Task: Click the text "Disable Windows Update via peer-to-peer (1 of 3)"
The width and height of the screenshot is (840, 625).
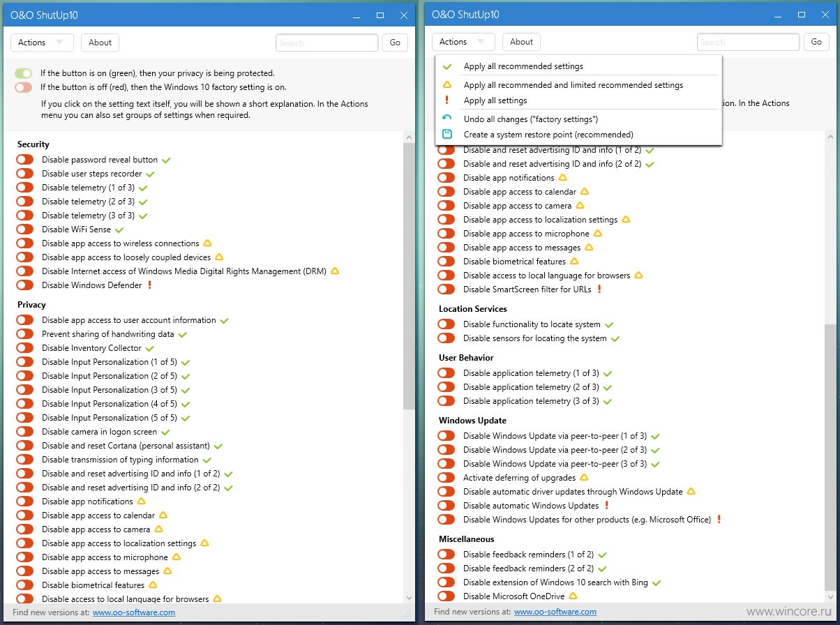Action: [555, 436]
